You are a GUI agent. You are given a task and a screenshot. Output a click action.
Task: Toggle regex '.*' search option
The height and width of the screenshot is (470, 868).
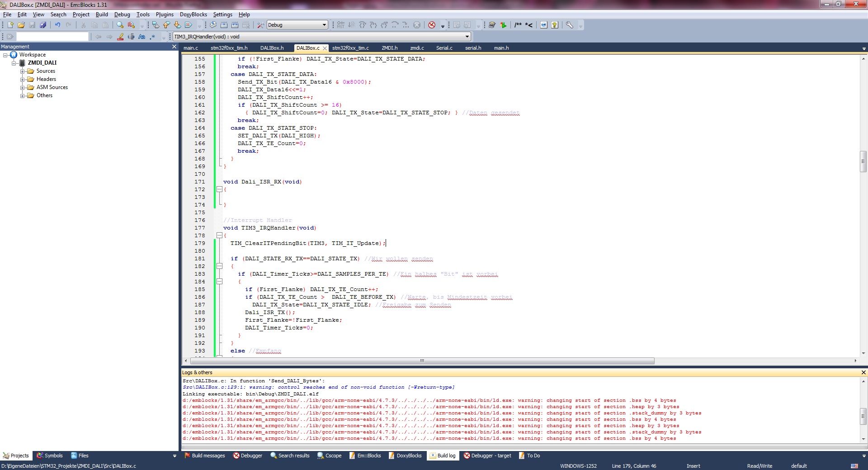(x=153, y=37)
